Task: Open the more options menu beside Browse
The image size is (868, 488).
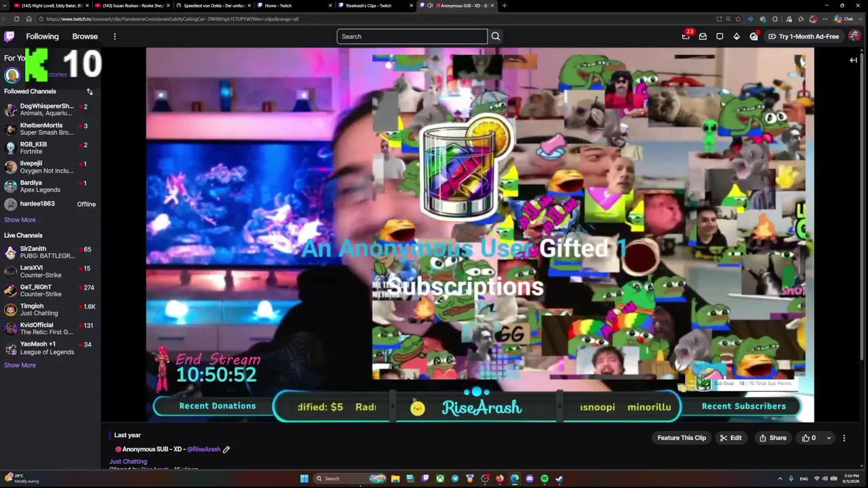Action: pyautogui.click(x=115, y=37)
